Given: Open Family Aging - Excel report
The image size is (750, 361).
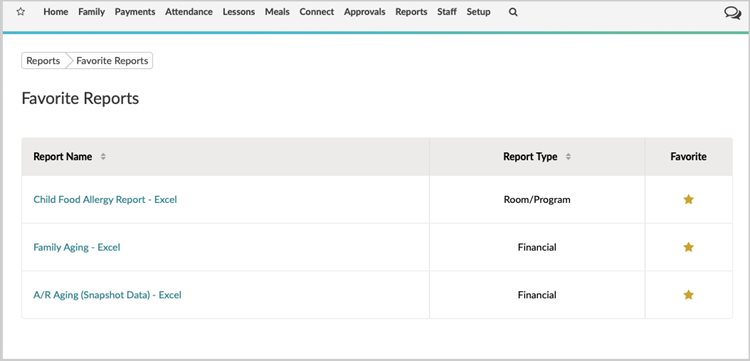Looking at the screenshot, I should pos(77,247).
